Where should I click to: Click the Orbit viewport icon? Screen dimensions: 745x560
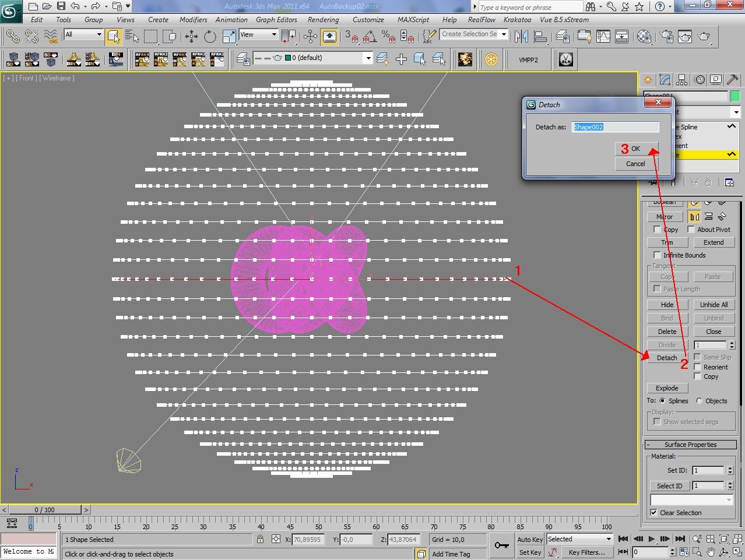coord(724,552)
